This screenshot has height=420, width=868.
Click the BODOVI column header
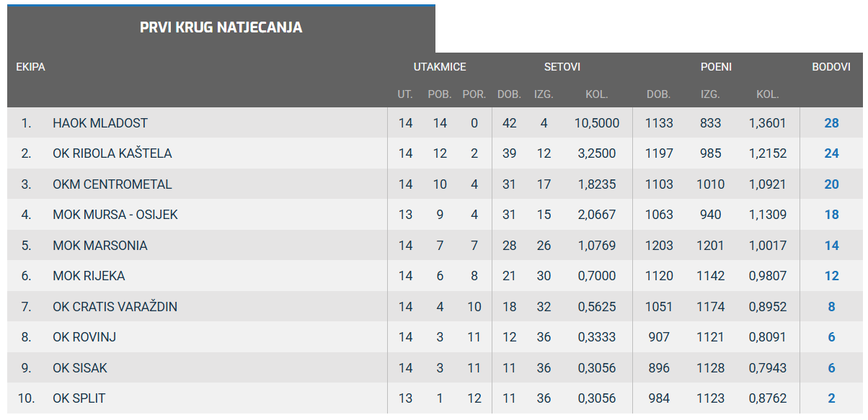point(831,67)
